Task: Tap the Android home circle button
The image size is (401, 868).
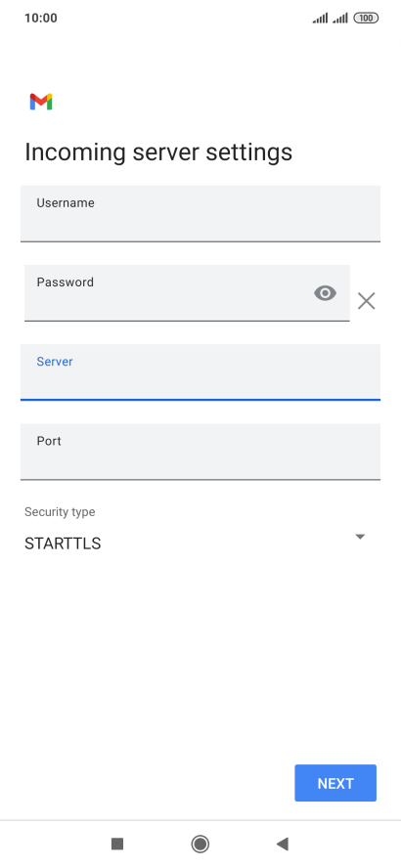Action: (200, 844)
